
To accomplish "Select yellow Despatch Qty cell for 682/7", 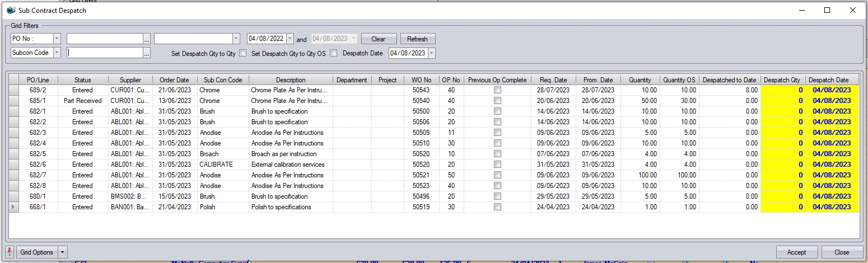I will (782, 175).
